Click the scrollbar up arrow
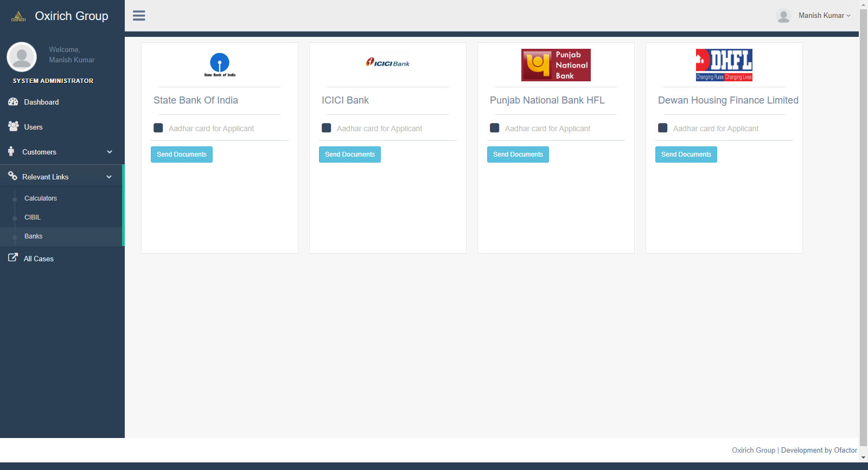Image resolution: width=868 pixels, height=470 pixels. [864, 4]
